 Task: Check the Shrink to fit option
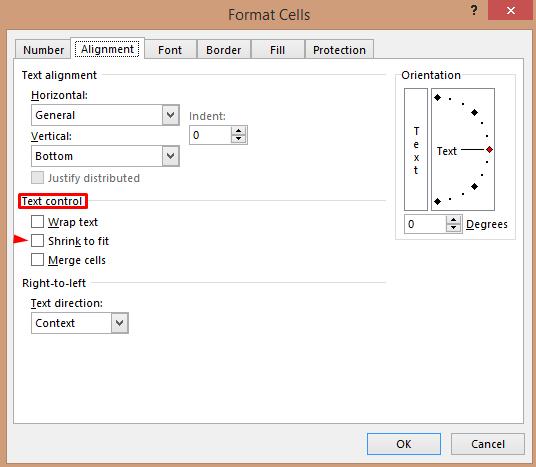[x=37, y=241]
